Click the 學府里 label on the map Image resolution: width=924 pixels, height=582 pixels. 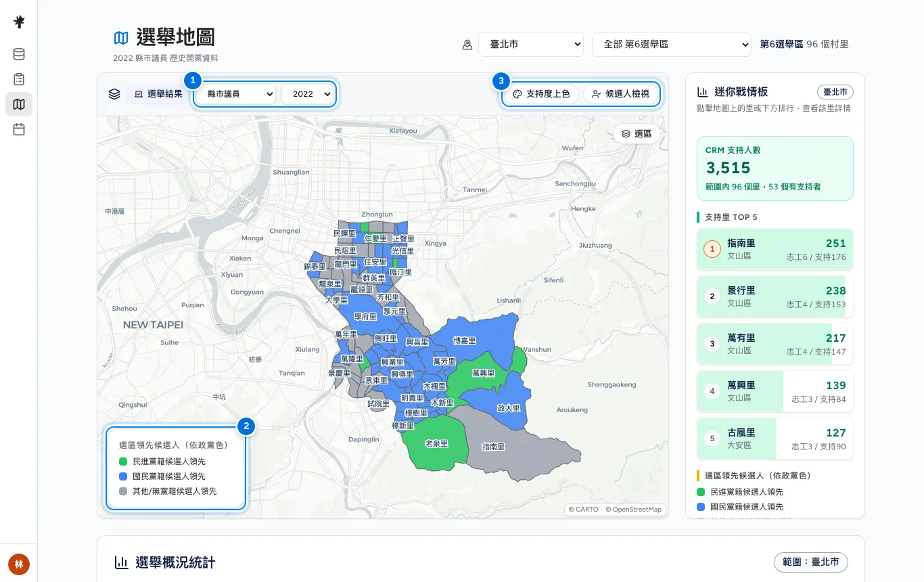click(x=365, y=317)
